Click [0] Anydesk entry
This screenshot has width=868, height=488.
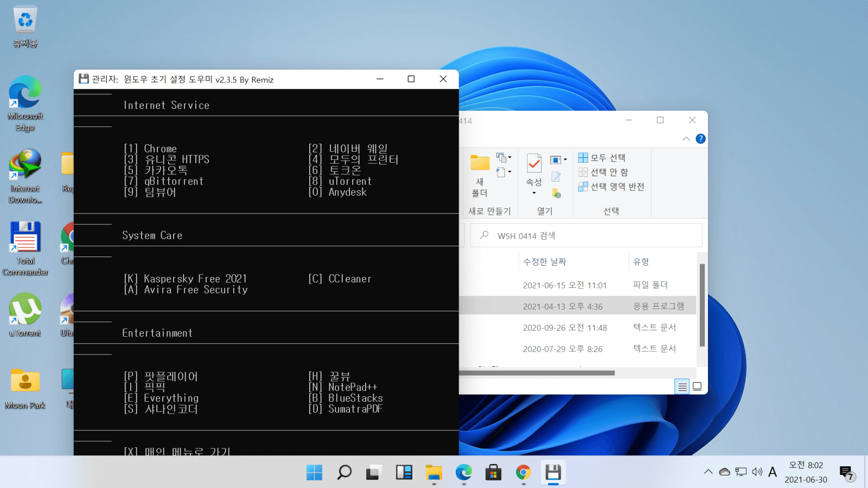coord(337,192)
